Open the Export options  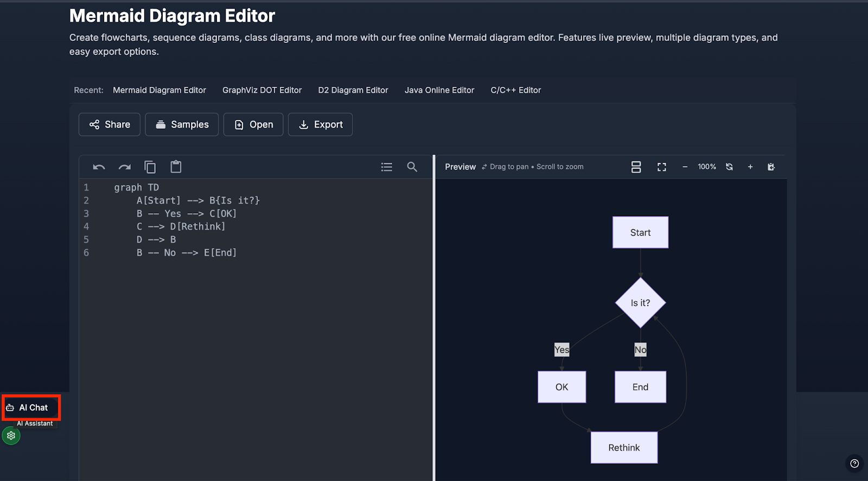(320, 124)
